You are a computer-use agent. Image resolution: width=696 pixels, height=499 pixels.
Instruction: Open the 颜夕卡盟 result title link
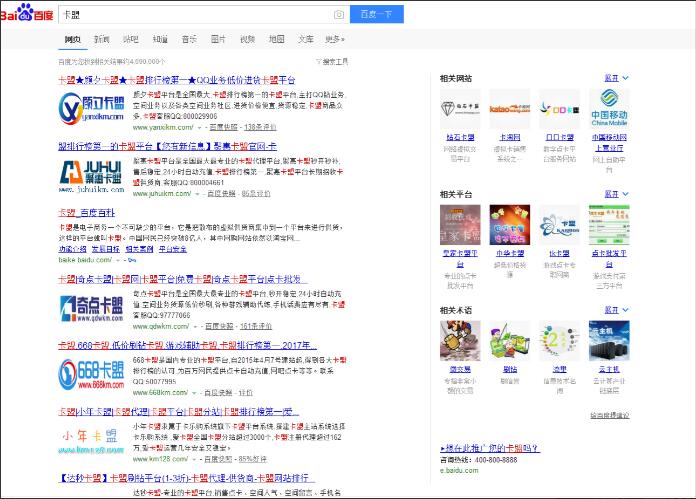tap(177, 80)
